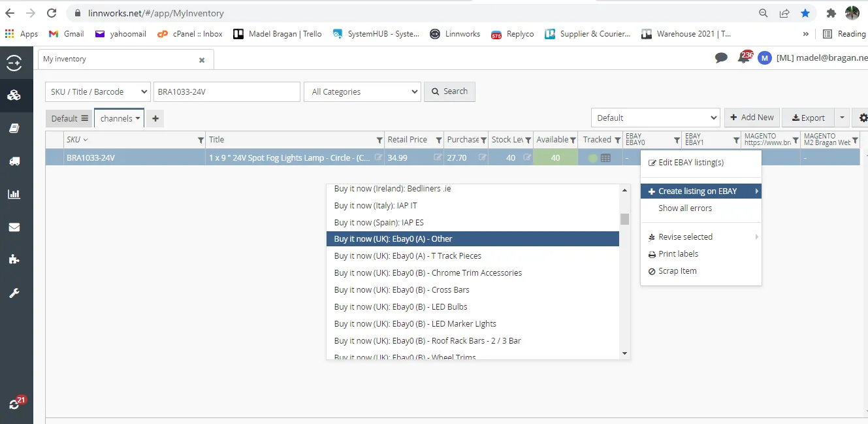
Task: Open notifications bell with 236 badge
Action: click(x=744, y=57)
